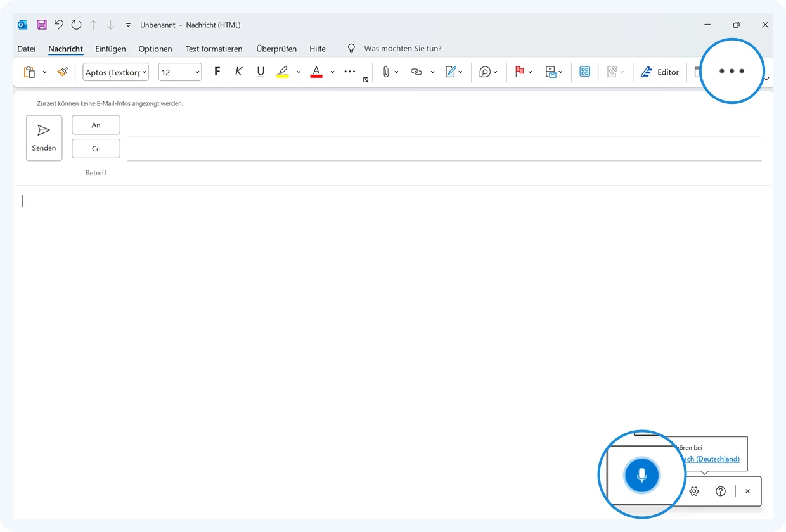786x532 pixels.
Task: Click the dictation microphone button
Action: (642, 474)
